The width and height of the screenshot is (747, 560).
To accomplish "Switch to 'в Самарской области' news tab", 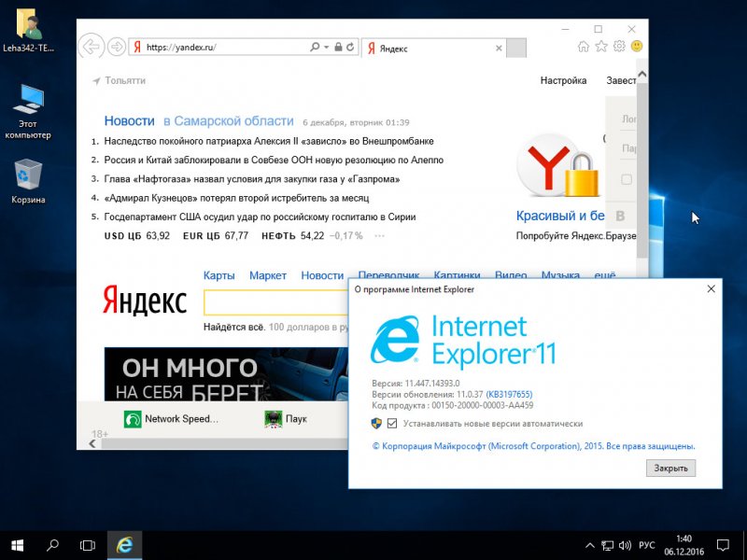I will click(x=228, y=121).
